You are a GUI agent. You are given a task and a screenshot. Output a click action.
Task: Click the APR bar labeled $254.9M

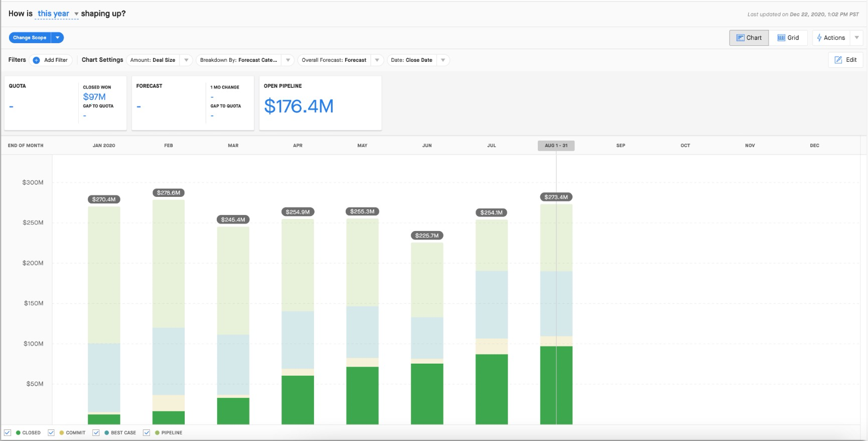coord(298,321)
